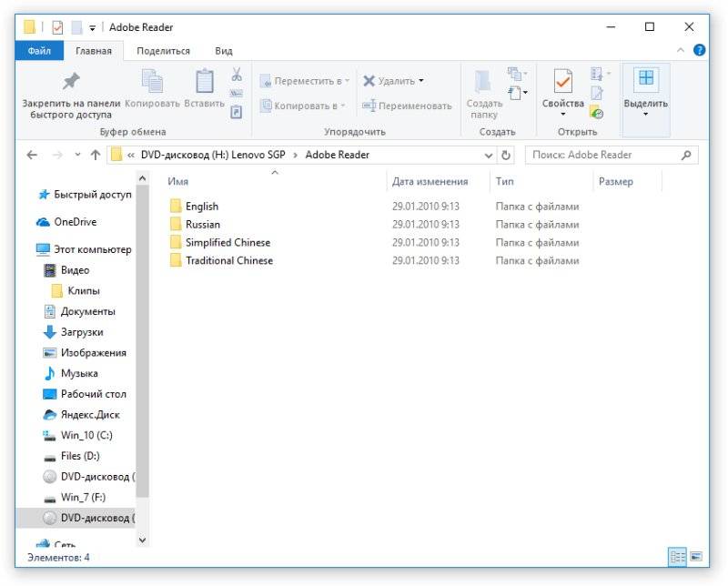Go back with the left arrow
This screenshot has width=728, height=586.
[32, 155]
